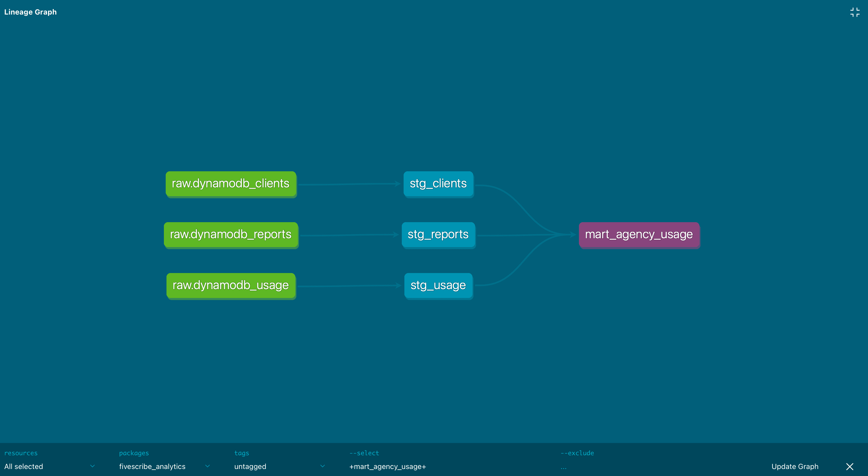Select the stg_clients staging node
This screenshot has width=868, height=476.
(438, 184)
